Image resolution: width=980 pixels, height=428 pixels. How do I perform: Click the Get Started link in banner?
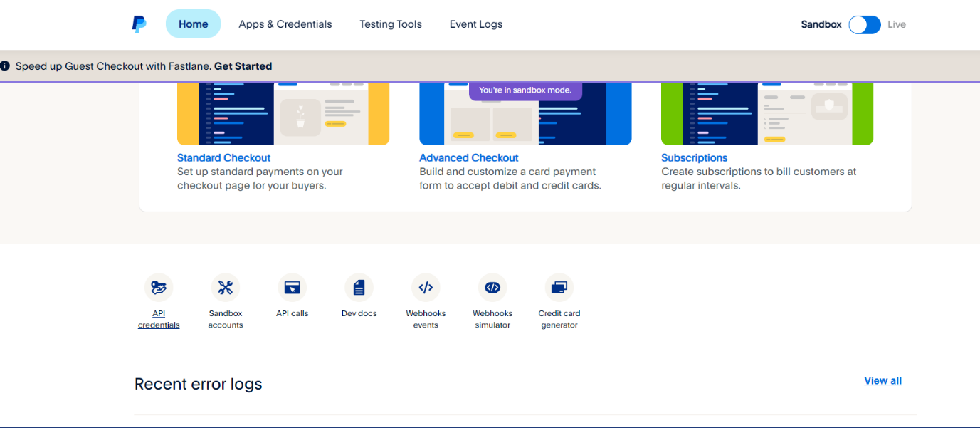pyautogui.click(x=243, y=66)
